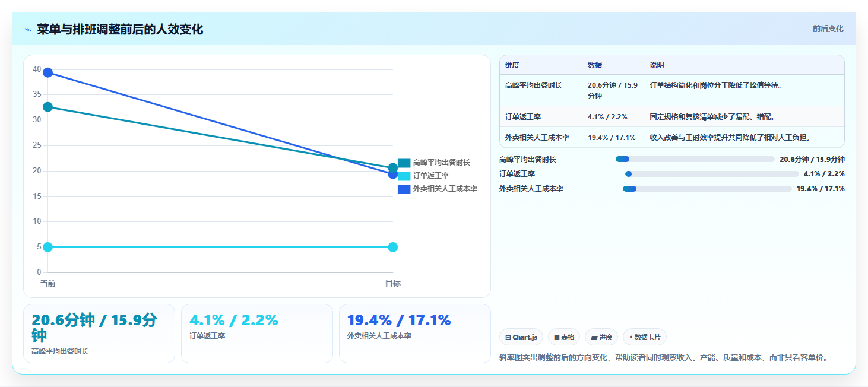This screenshot has width=868, height=387.
Task: Click the teal data point at 当前
Action: click(48, 107)
